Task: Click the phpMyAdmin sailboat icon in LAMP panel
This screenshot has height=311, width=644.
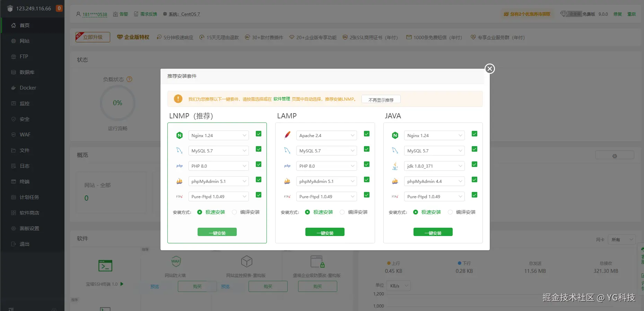Action: click(287, 181)
